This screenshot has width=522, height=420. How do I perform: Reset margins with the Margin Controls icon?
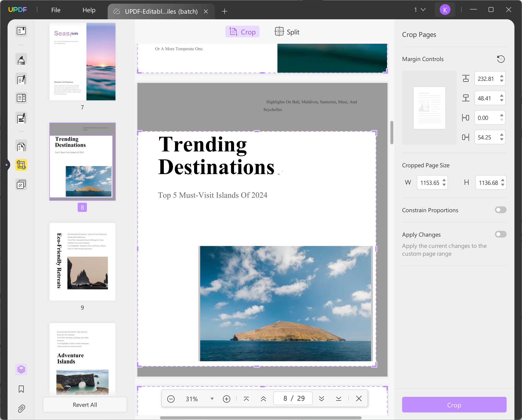501,59
